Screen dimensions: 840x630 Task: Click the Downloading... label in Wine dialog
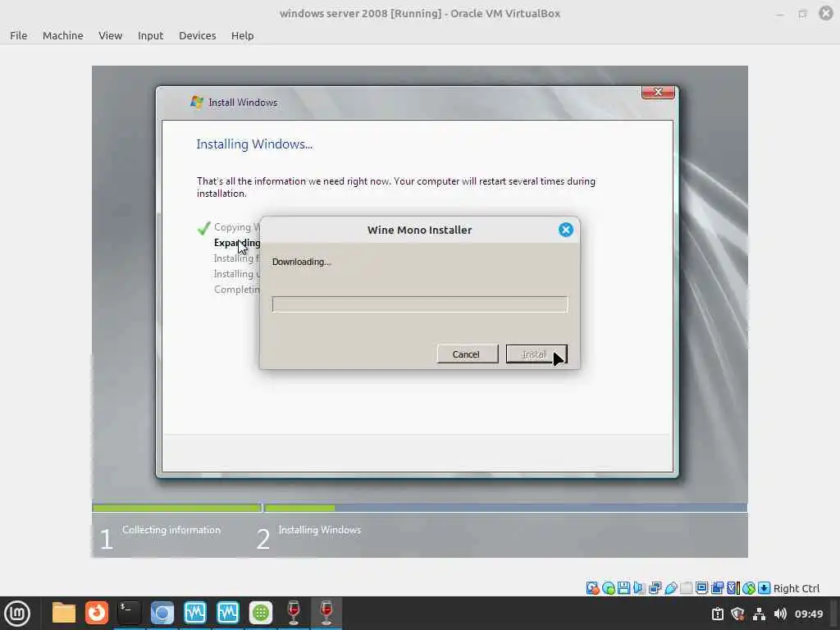[x=302, y=262]
